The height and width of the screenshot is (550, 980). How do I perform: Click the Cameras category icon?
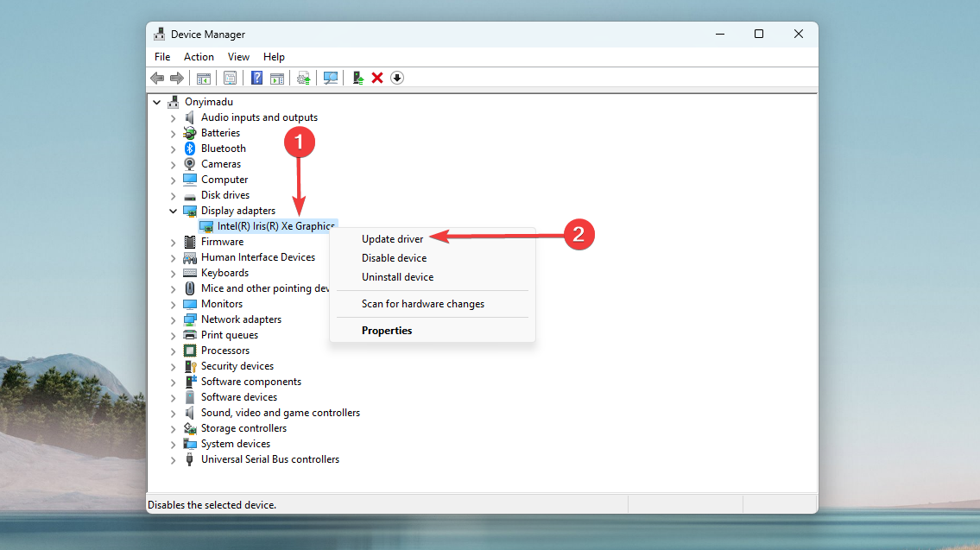tap(189, 164)
